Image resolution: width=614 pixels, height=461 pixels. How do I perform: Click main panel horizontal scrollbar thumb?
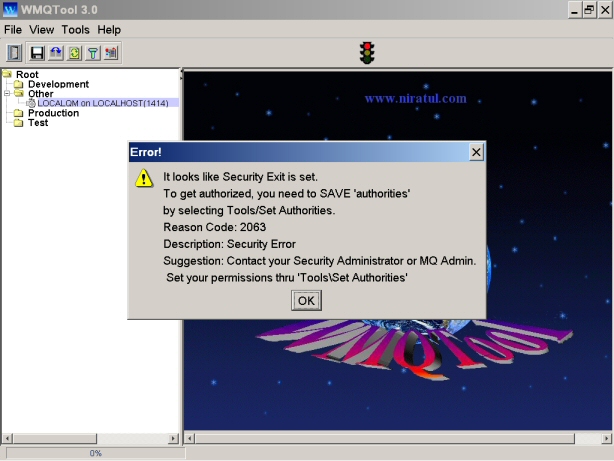(385, 438)
